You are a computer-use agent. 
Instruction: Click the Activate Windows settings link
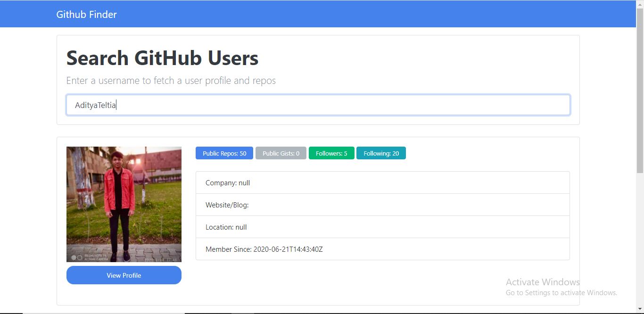pos(562,292)
